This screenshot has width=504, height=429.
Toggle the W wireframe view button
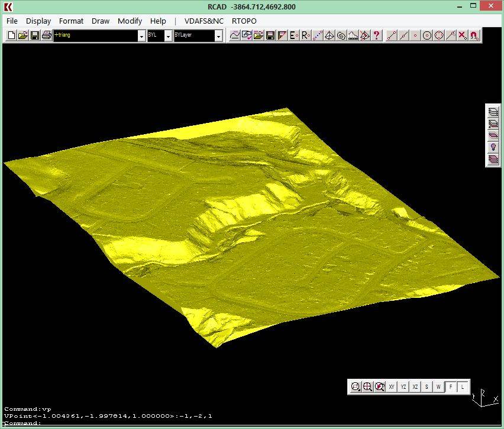[x=438, y=386]
